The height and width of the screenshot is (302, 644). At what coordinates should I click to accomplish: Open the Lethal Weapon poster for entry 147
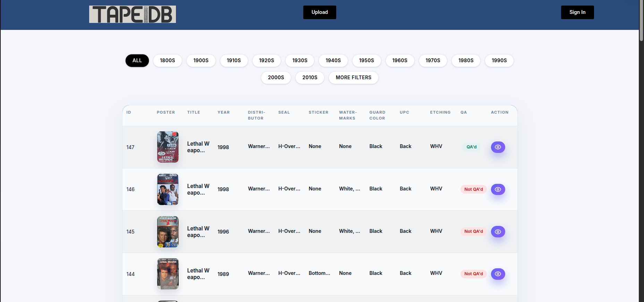tap(168, 147)
